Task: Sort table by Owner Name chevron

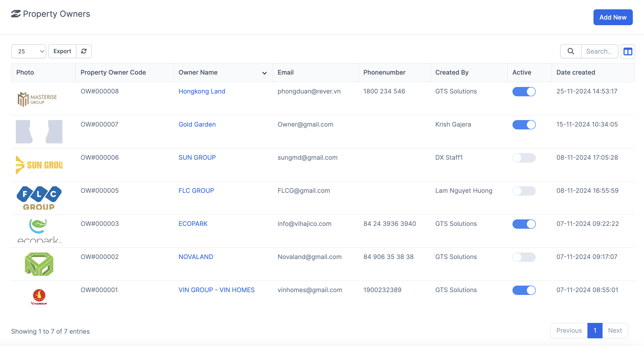Action: (264, 73)
